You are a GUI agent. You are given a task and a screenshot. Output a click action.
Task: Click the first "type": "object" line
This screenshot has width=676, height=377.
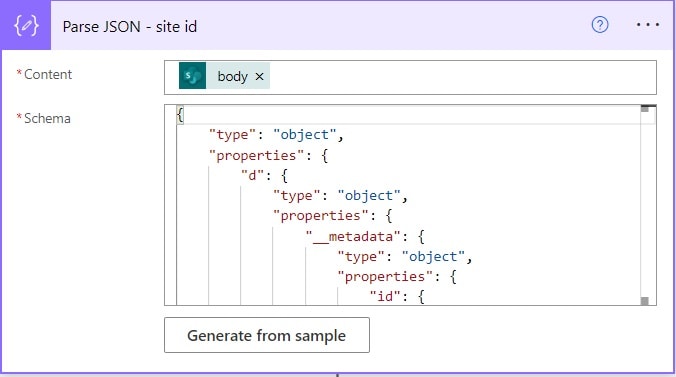(x=276, y=135)
